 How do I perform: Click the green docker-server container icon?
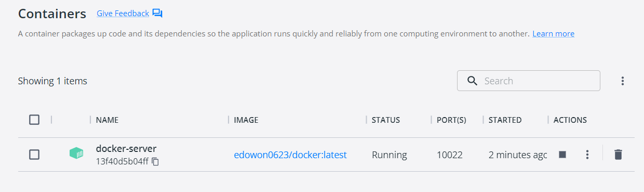click(76, 153)
